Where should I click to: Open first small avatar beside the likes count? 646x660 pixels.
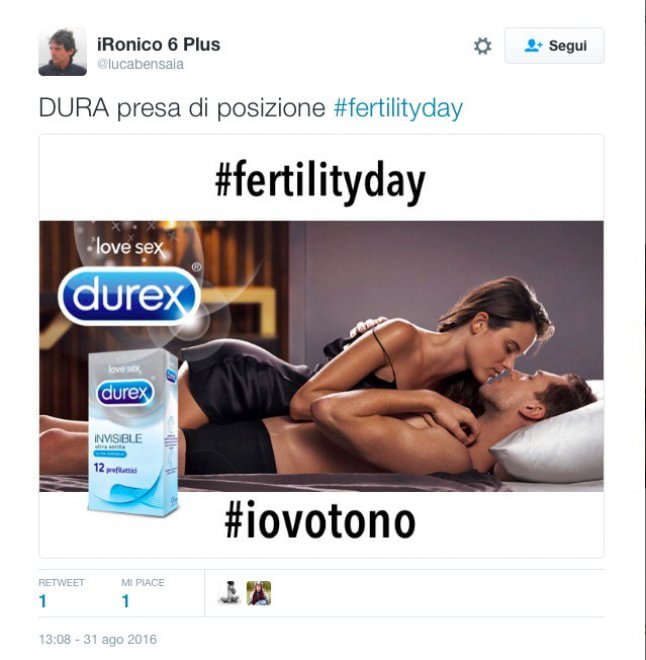(x=229, y=593)
